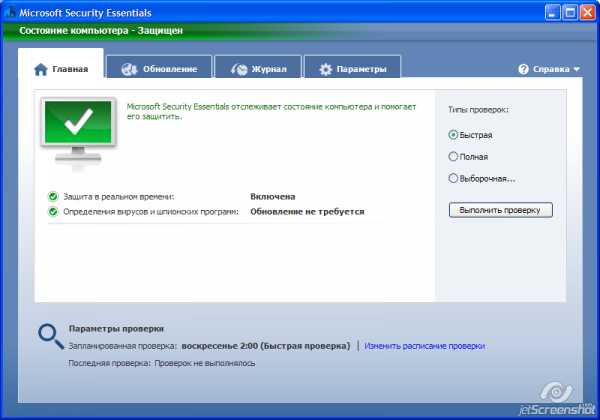Click the Типы проверок label
The width and height of the screenshot is (600, 420).
click(x=478, y=110)
